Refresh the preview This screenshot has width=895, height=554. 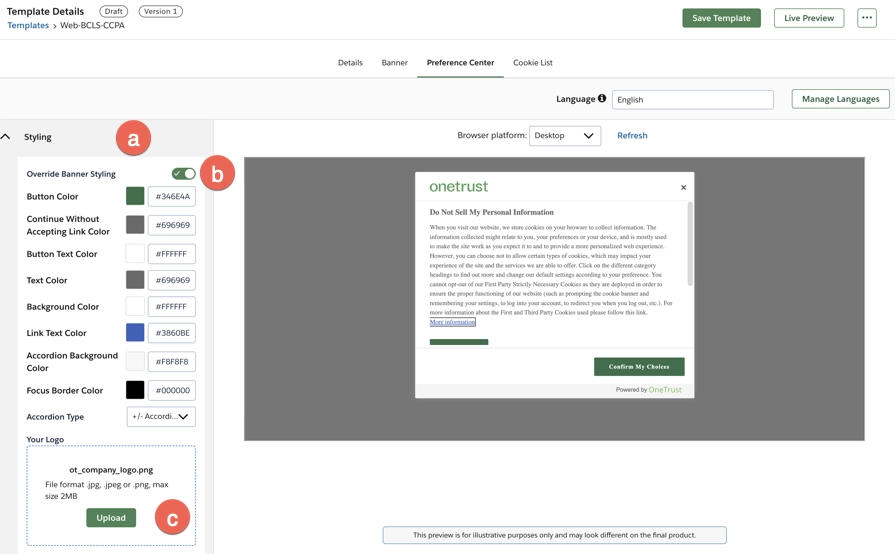[x=632, y=136]
